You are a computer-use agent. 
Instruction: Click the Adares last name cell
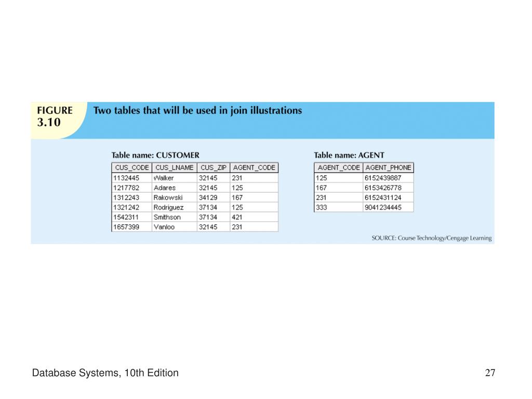[175, 188]
